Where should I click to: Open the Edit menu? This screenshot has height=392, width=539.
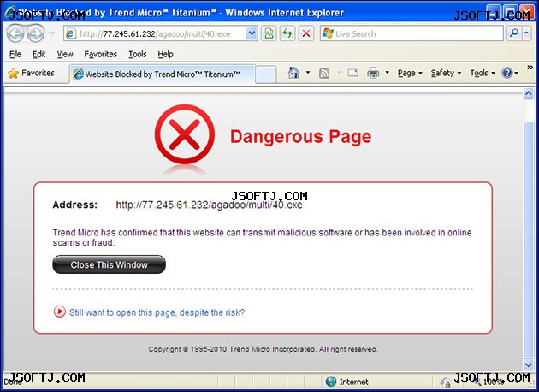point(38,54)
